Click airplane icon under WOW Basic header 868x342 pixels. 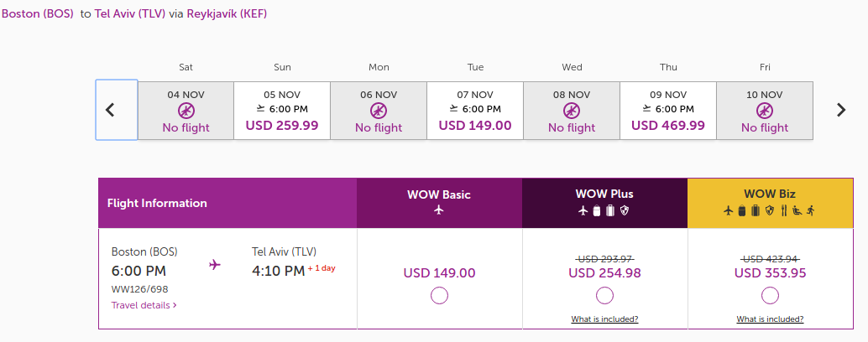pos(438,210)
